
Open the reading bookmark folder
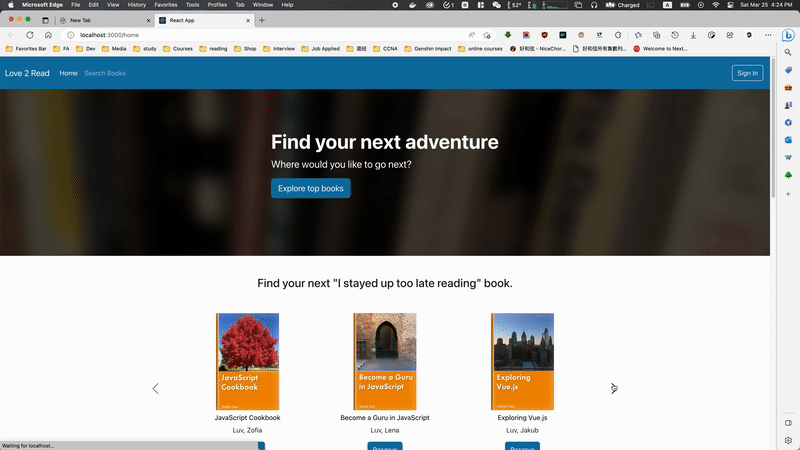pyautogui.click(x=213, y=49)
